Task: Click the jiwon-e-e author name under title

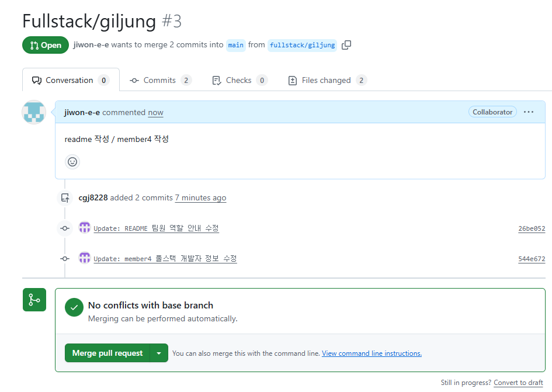Action: click(91, 45)
